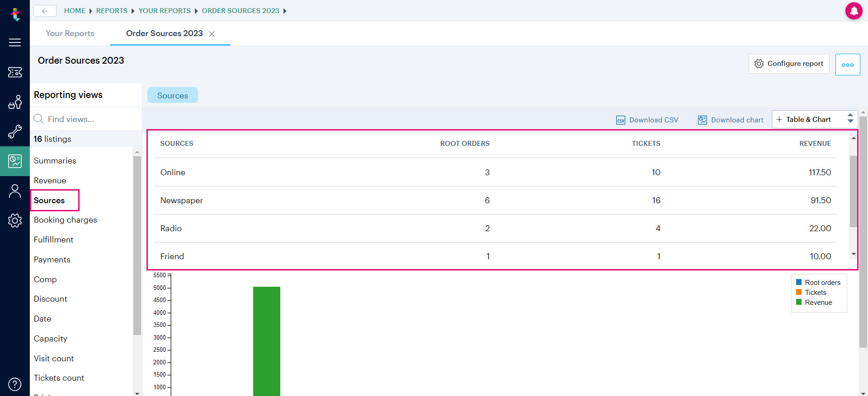Click the app logo in the sidebar

pos(15,14)
